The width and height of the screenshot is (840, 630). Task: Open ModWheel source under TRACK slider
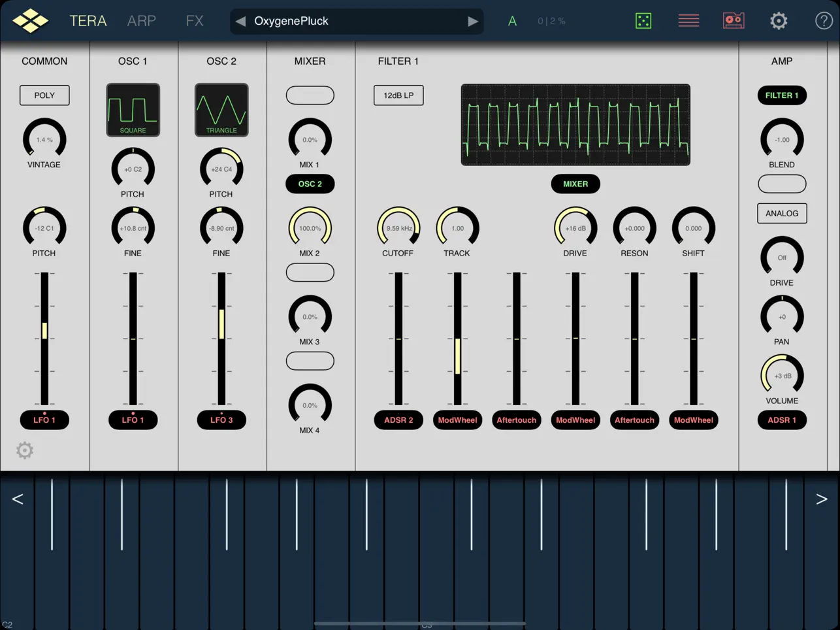coord(457,420)
